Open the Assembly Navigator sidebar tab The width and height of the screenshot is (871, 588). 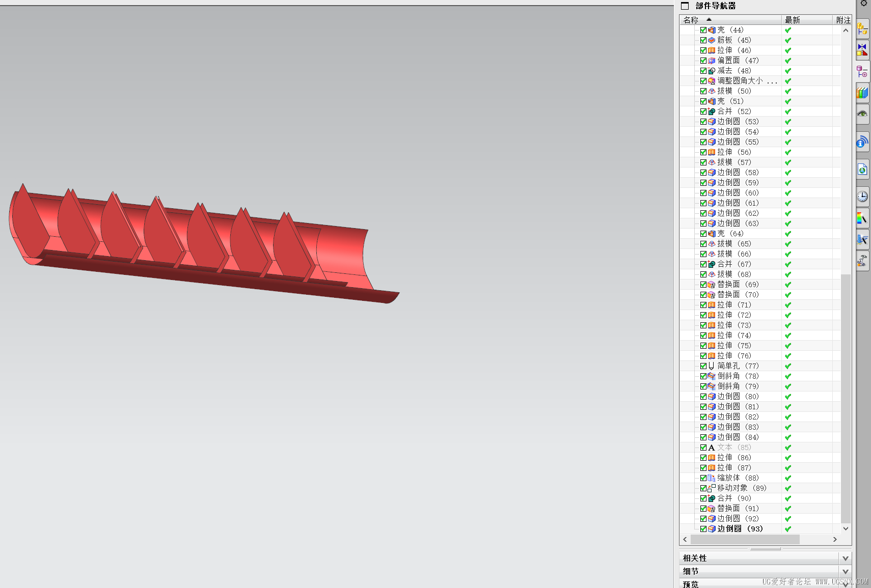(x=862, y=29)
